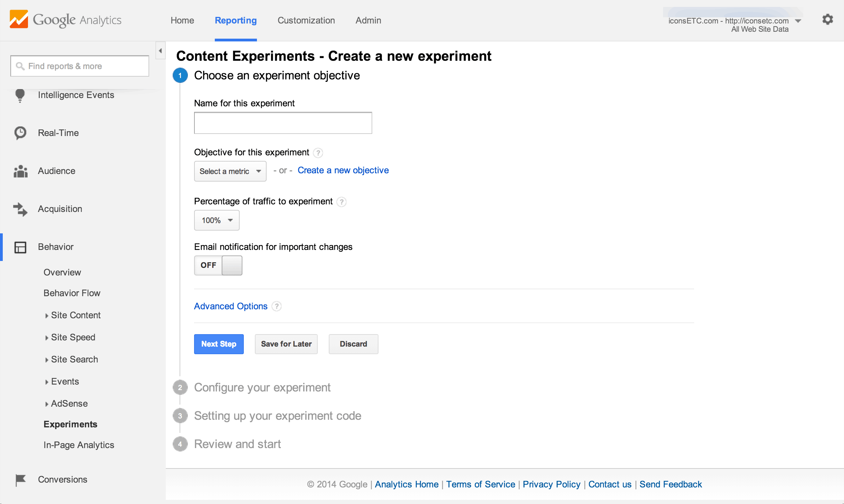Screen dimensions: 844x504
Task: Click Save for Later button
Action: [x=286, y=344]
